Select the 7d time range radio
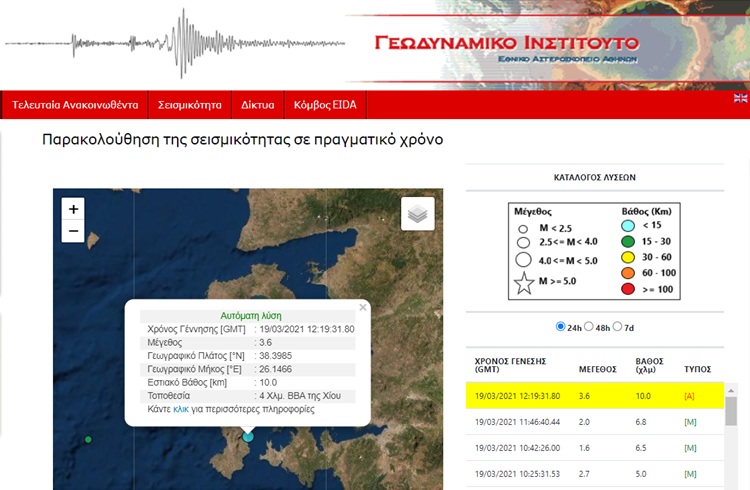 coord(618,327)
